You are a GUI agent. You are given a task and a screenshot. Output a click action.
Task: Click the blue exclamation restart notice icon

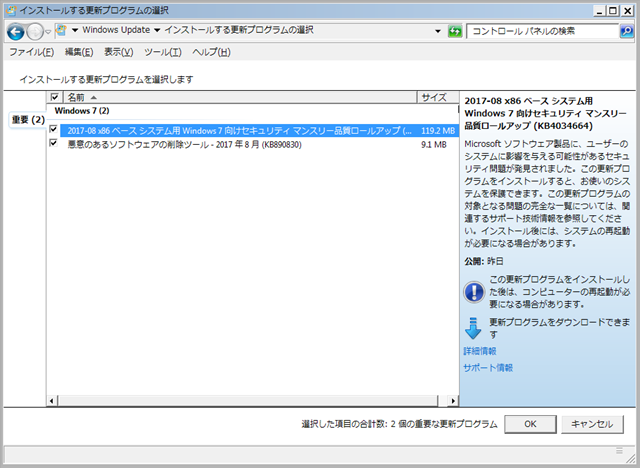(x=474, y=292)
